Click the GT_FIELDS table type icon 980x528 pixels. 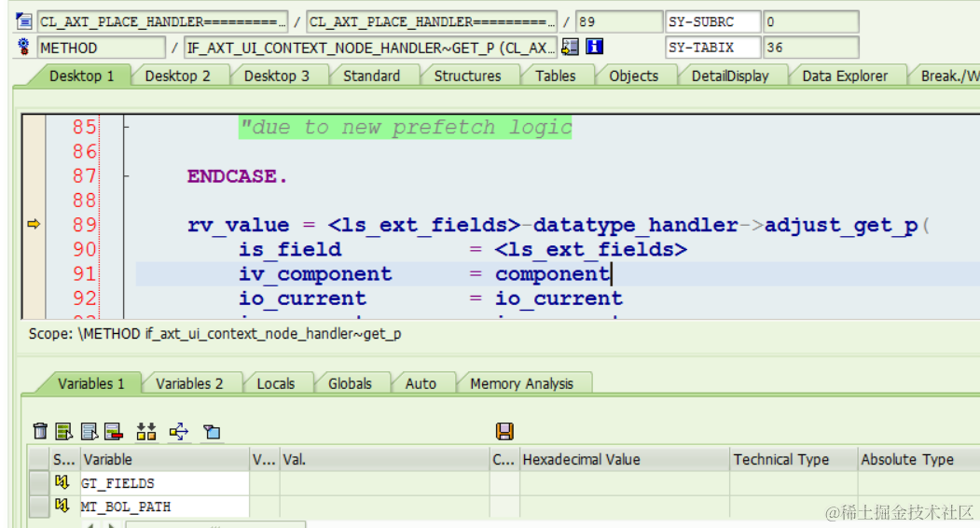62,482
